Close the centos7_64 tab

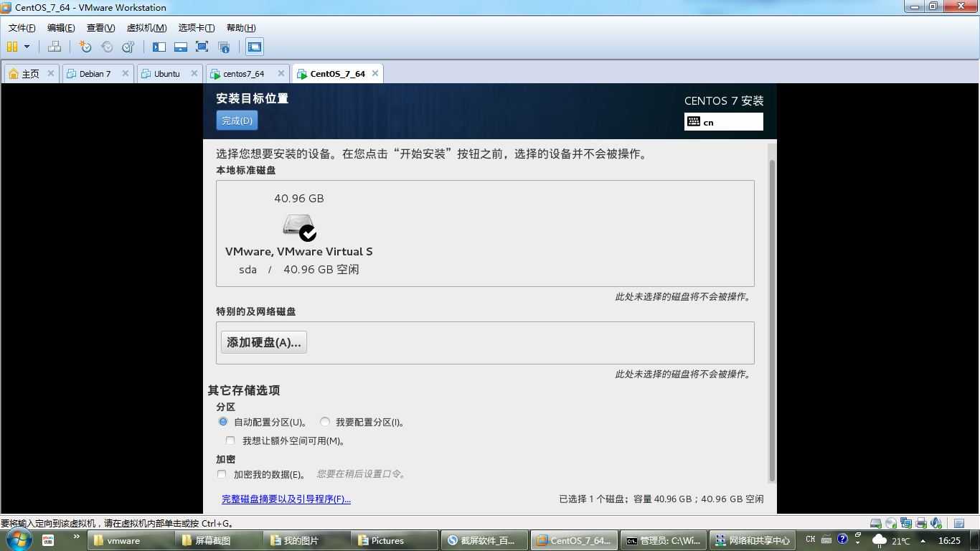coord(283,73)
